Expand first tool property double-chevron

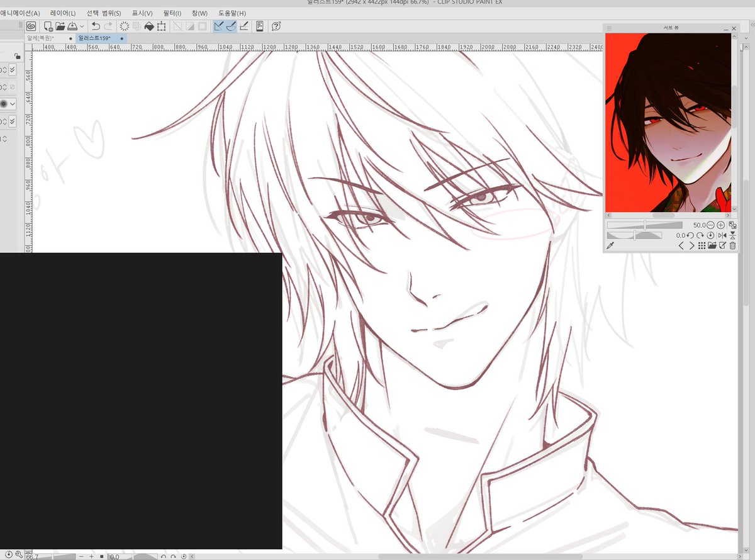13,70
